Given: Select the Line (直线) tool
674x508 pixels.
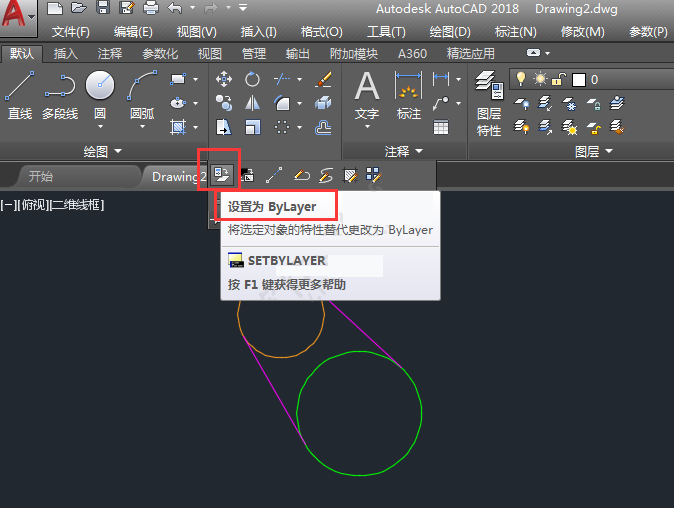Looking at the screenshot, I should [x=20, y=95].
